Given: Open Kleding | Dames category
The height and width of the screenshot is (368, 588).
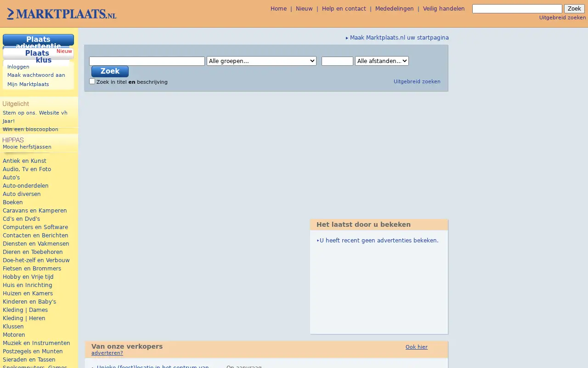Looking at the screenshot, I should click(x=25, y=310).
